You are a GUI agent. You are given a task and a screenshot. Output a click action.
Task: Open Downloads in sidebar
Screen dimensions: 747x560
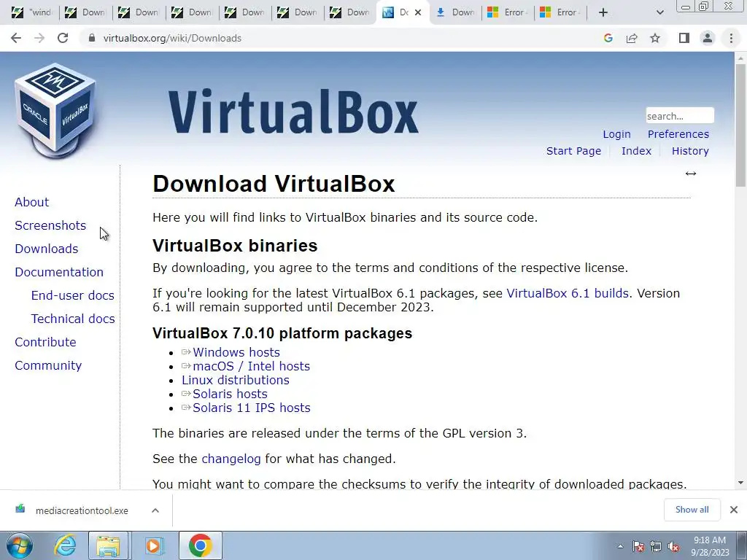[46, 249]
